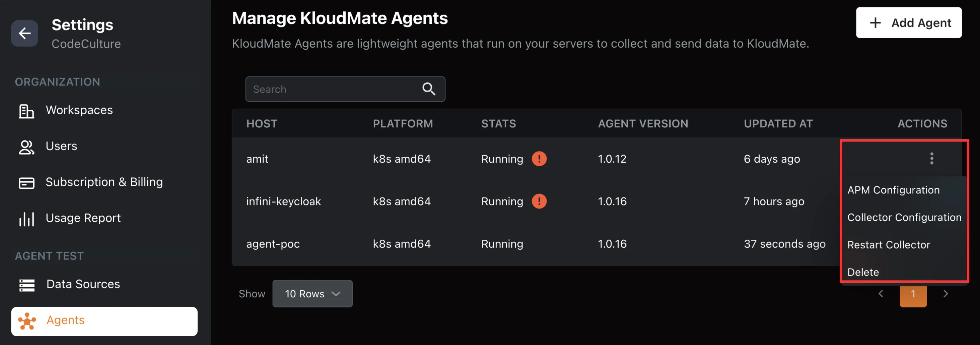
Task: Click the UPDATED AT column header
Action: pyautogui.click(x=778, y=124)
